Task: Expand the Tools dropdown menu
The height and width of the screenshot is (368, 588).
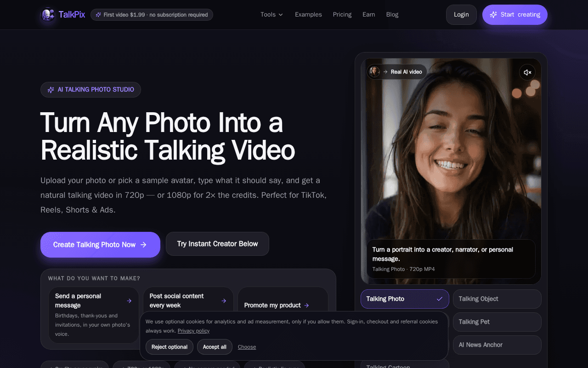Action: 271,15
